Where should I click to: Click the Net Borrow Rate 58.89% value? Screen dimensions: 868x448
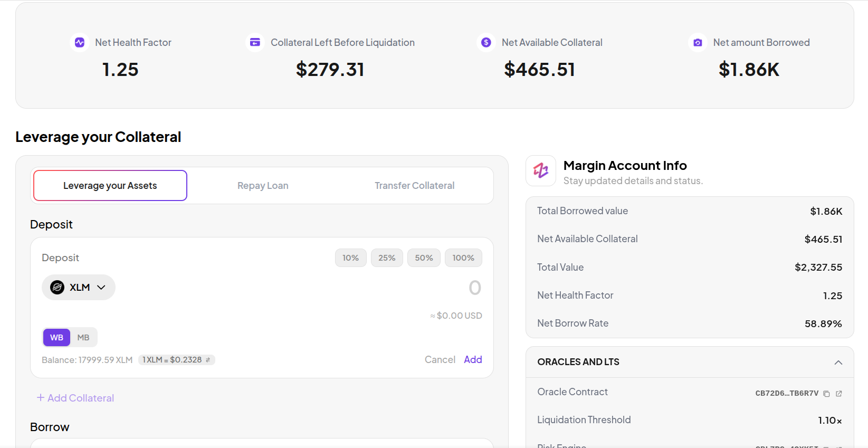823,324
